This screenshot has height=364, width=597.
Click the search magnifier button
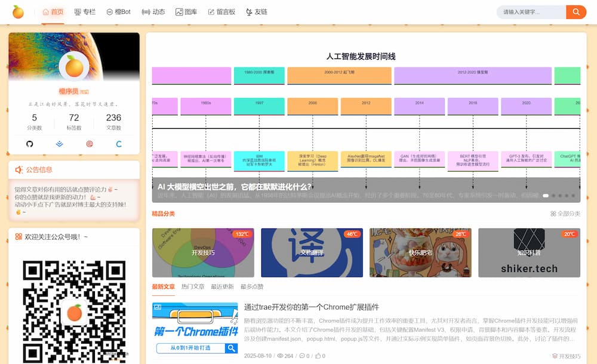(x=576, y=11)
